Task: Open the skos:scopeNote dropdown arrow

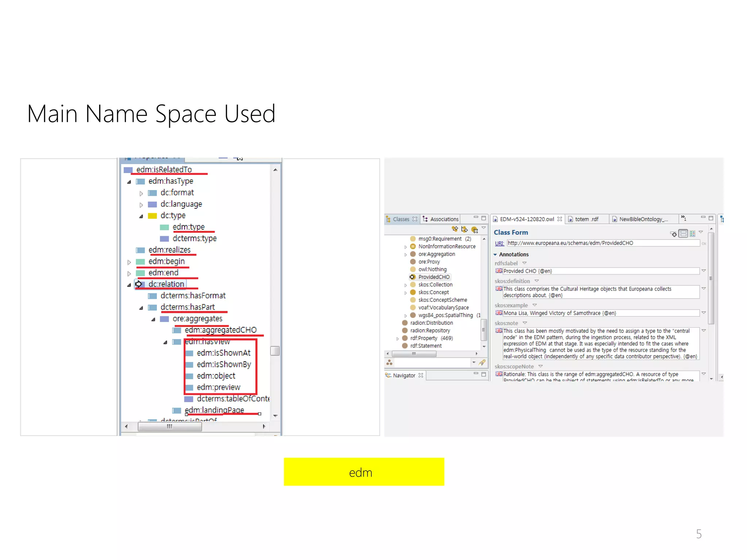Action: [541, 366]
